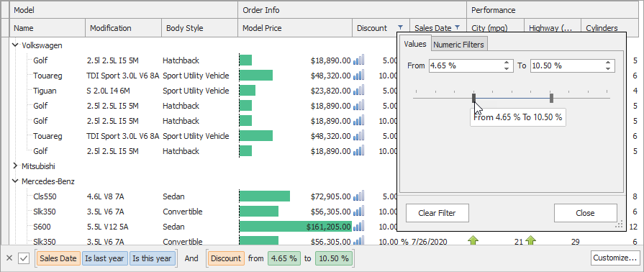Click the popup's resize grip icon
The height and width of the screenshot is (272, 644).
(x=619, y=225)
